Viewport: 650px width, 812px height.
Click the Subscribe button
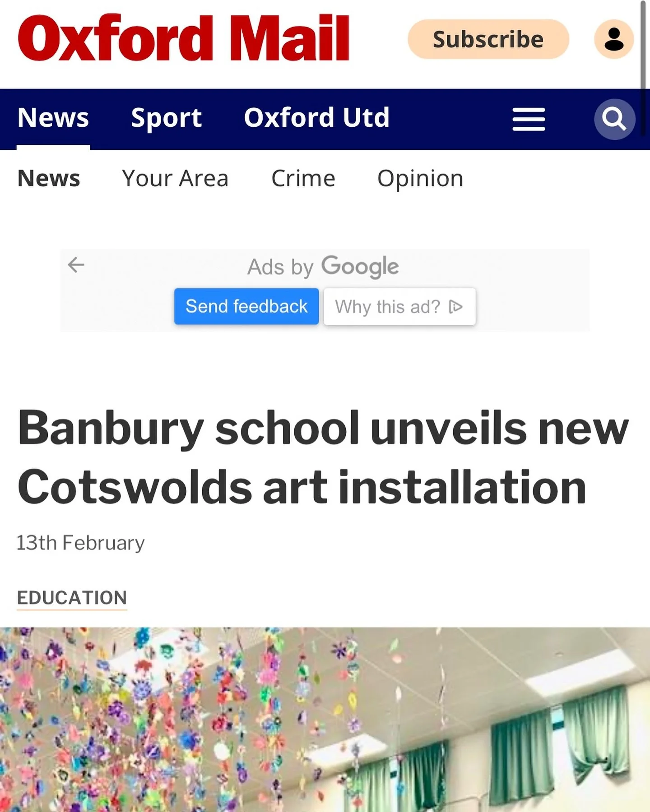[488, 39]
